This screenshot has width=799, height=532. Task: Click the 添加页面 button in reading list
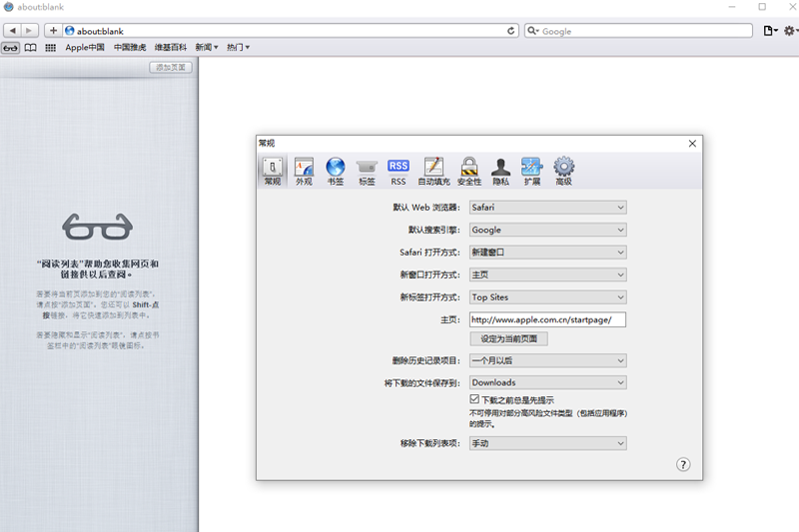170,67
